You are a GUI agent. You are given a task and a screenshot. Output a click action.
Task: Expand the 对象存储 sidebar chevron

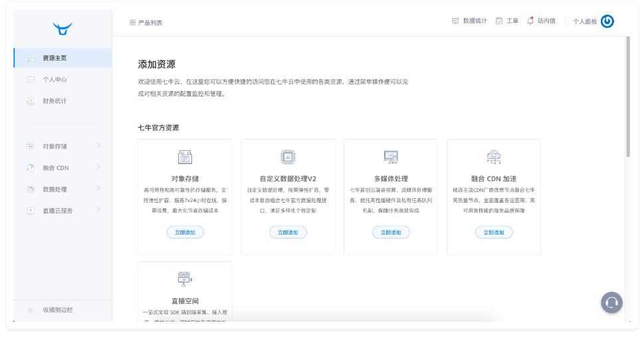[98, 145]
